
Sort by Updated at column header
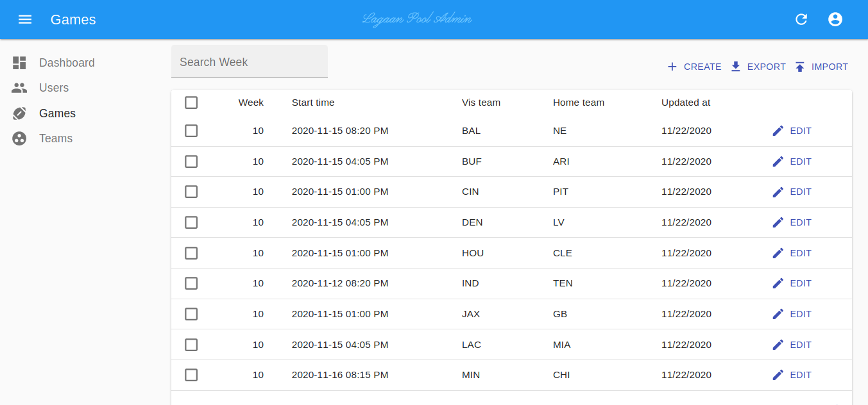[x=686, y=103]
